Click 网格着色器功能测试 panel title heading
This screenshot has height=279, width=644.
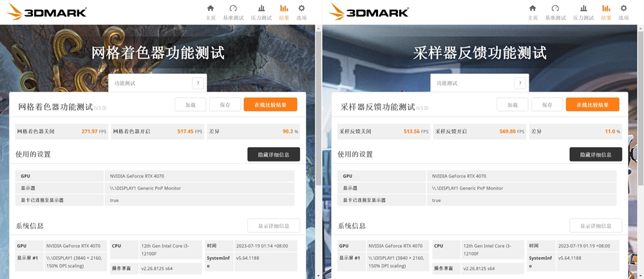[x=55, y=107]
